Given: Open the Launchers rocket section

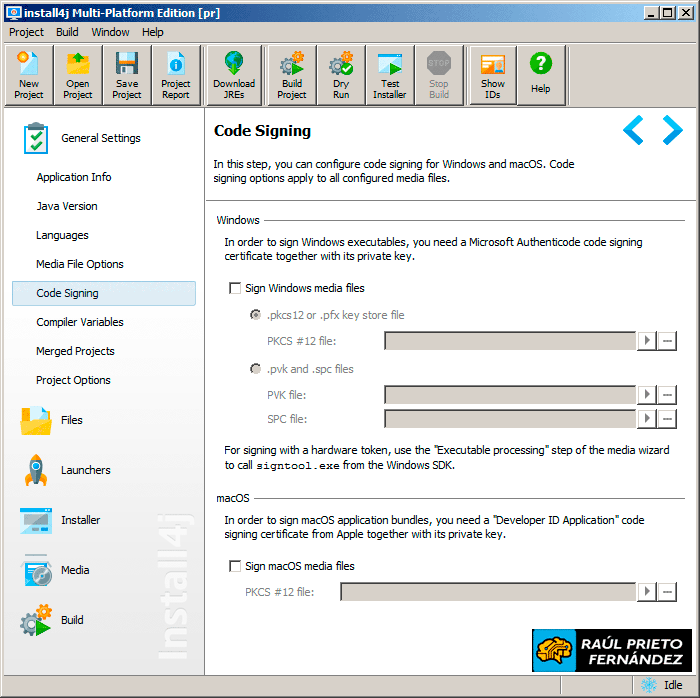Looking at the screenshot, I should click(66, 470).
